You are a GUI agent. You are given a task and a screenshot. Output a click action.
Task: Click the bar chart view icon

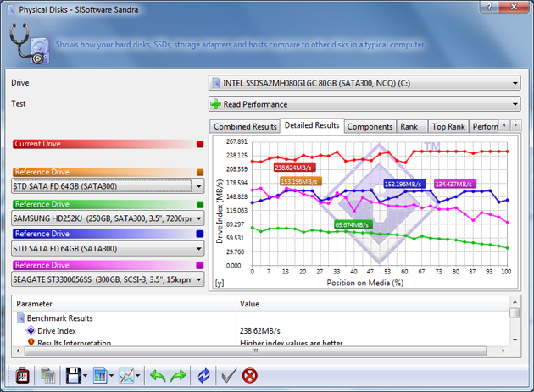click(x=100, y=376)
